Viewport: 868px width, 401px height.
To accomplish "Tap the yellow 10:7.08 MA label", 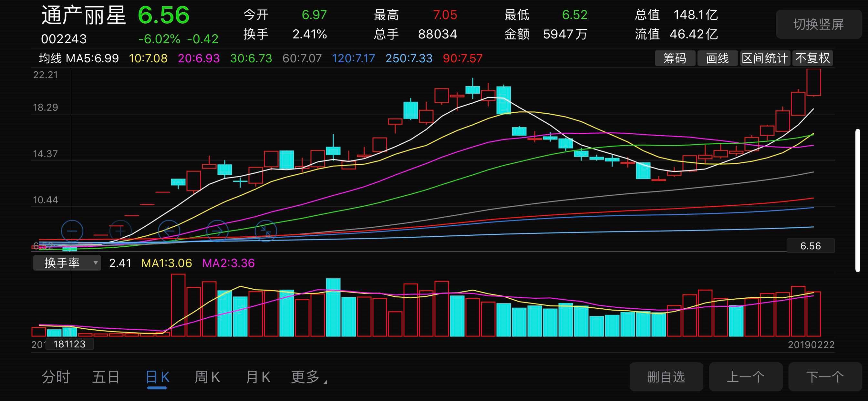I will coord(148,58).
